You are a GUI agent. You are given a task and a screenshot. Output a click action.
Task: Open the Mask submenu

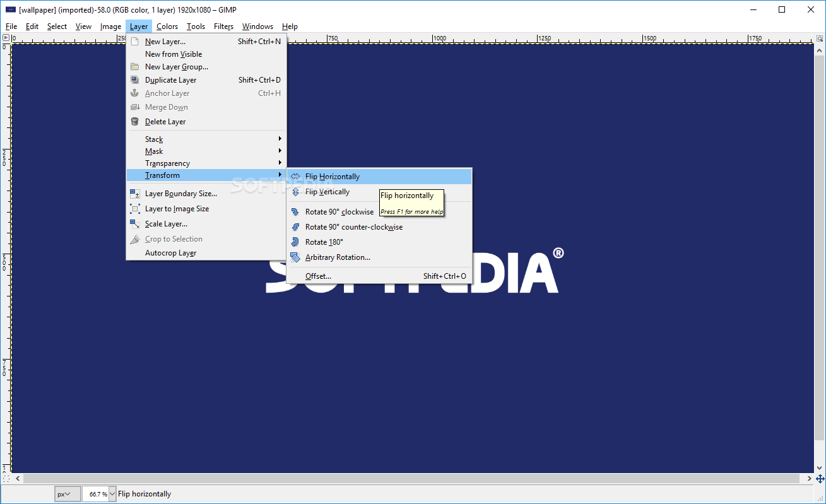(206, 151)
